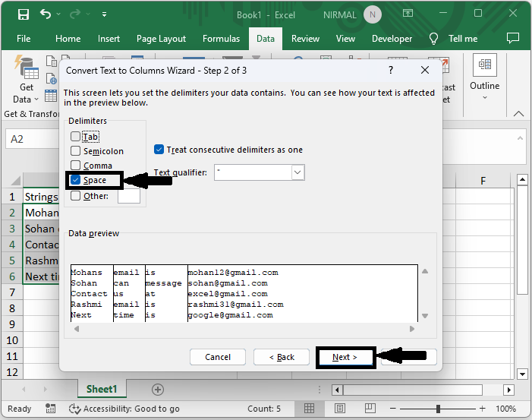Screen dimensions: 532x420
Task: Click the wizard Help question mark
Action: [391, 70]
